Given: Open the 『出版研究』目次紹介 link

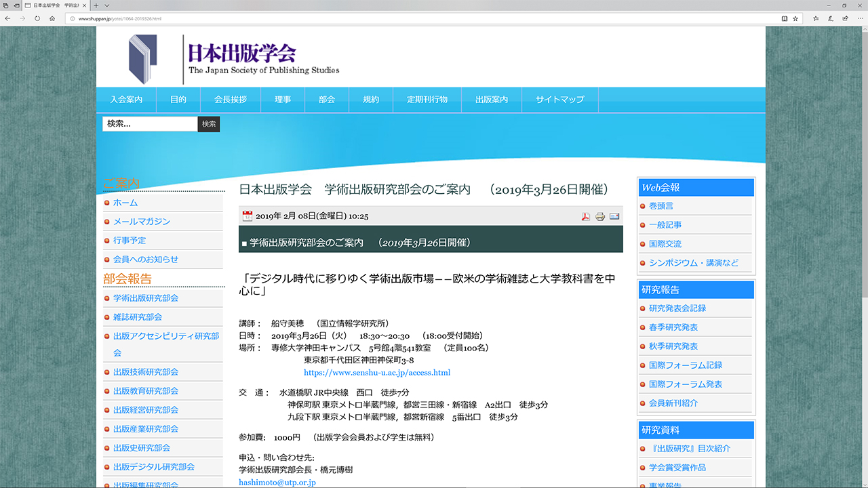Looking at the screenshot, I should (x=690, y=449).
